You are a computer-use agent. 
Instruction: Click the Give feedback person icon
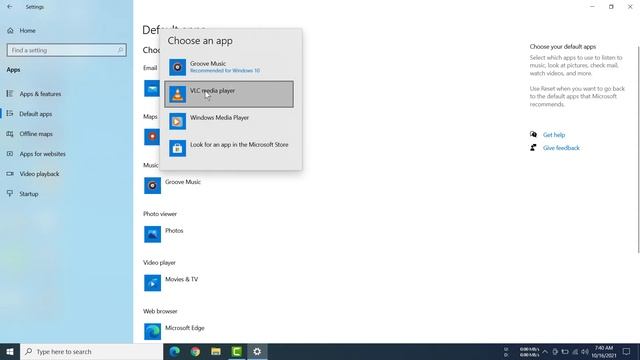[533, 148]
